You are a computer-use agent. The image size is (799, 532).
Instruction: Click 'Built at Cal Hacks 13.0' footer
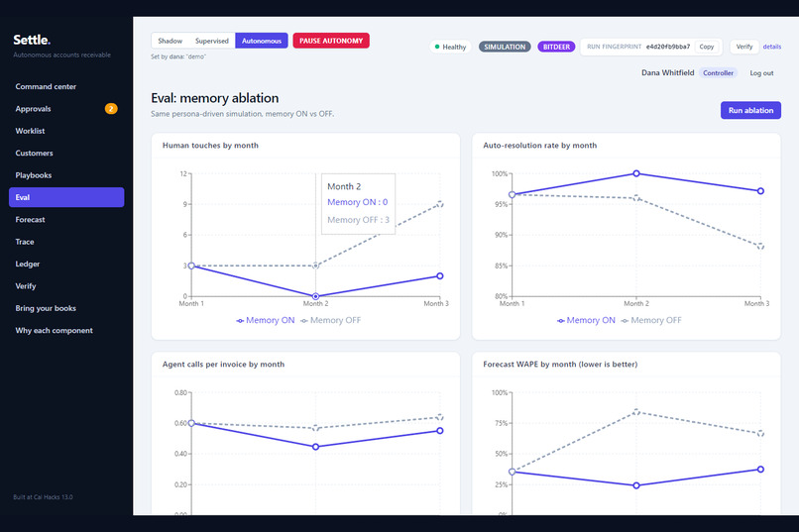click(43, 497)
